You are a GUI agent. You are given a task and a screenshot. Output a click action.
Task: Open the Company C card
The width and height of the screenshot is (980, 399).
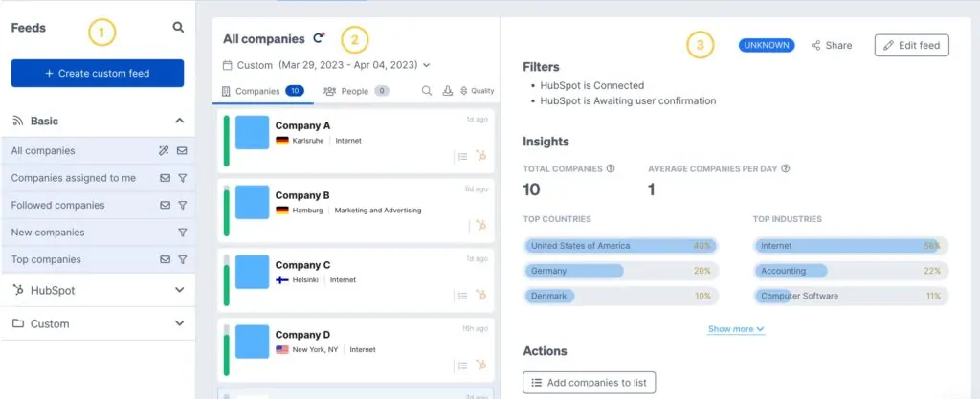(356, 280)
